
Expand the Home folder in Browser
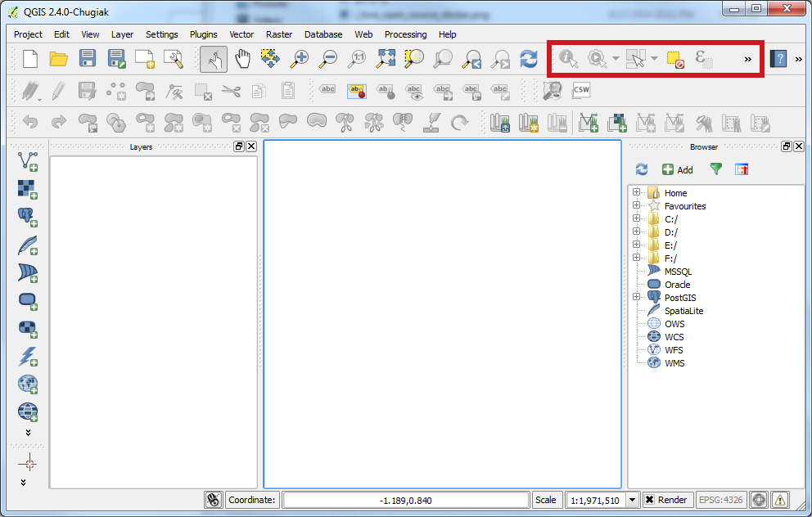click(x=636, y=193)
